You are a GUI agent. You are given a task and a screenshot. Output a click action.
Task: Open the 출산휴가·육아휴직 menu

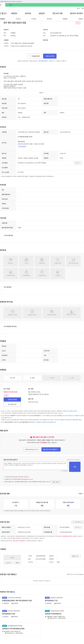pos(76,13)
